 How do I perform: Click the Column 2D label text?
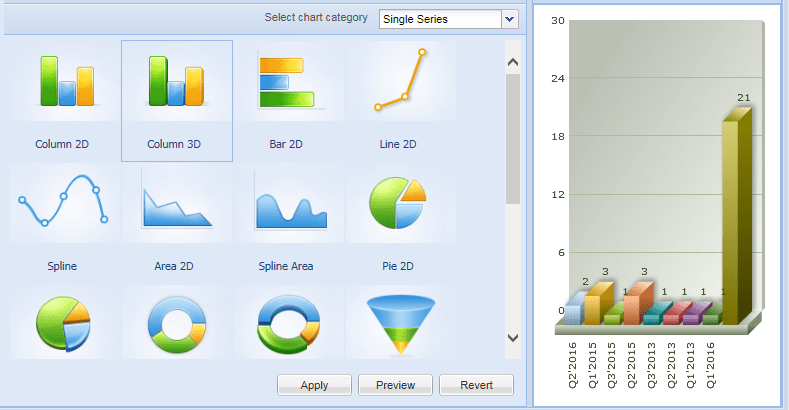[62, 144]
